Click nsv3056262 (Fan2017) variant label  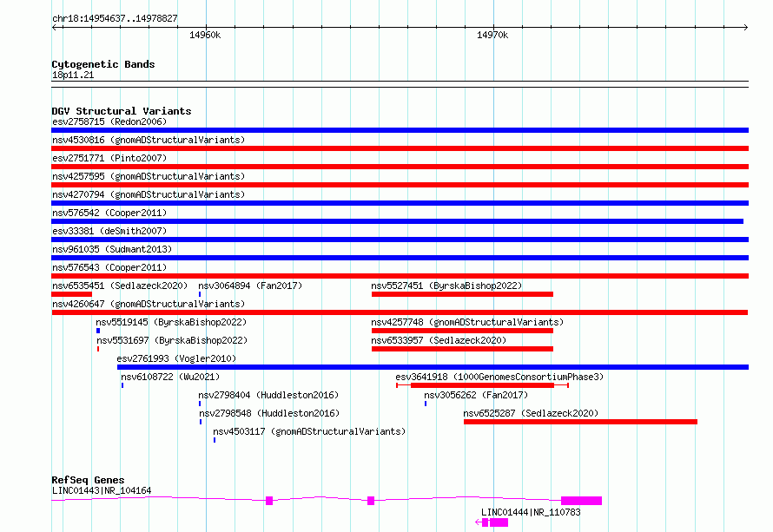[x=476, y=395]
